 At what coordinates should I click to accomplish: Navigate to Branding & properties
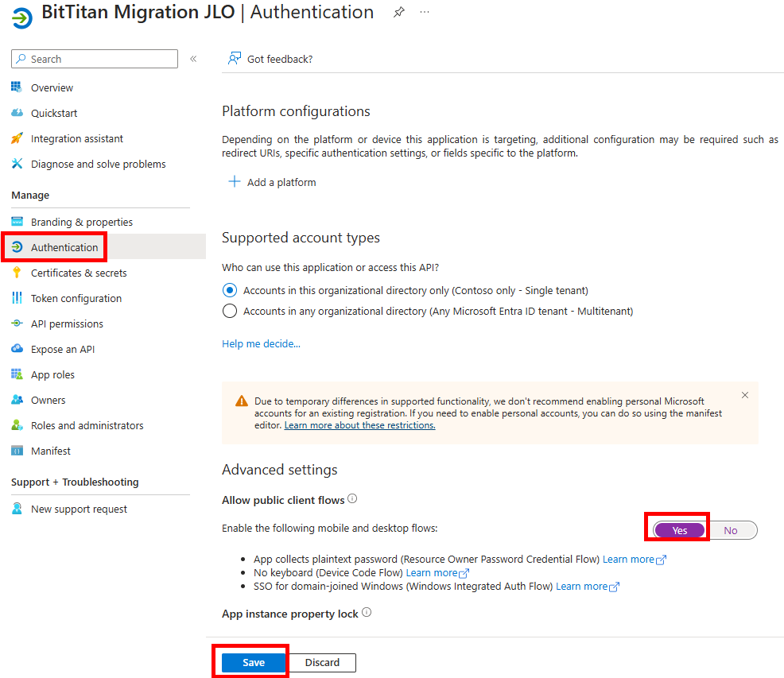point(82,222)
